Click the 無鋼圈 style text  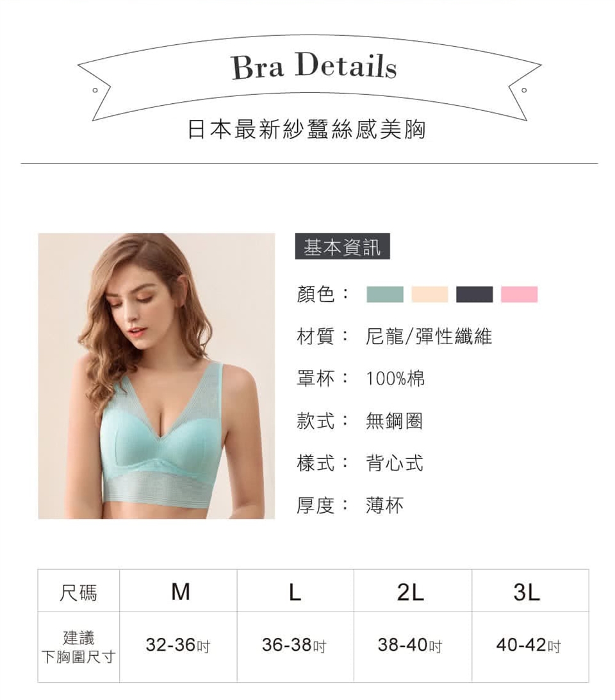394,421
